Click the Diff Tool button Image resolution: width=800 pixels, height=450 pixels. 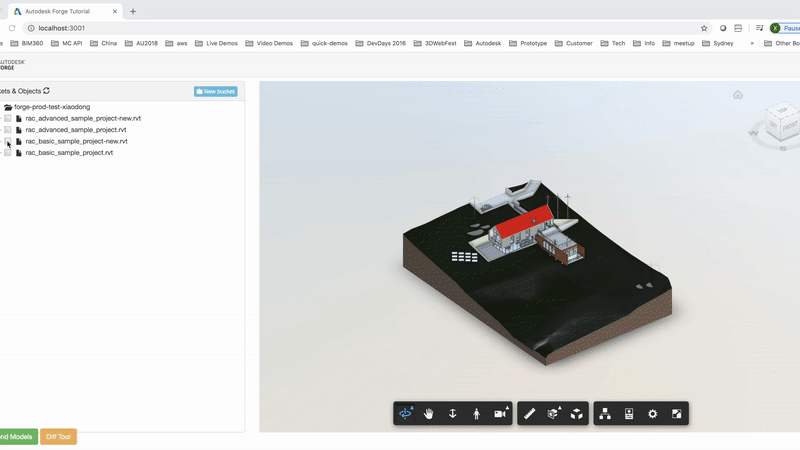click(58, 437)
